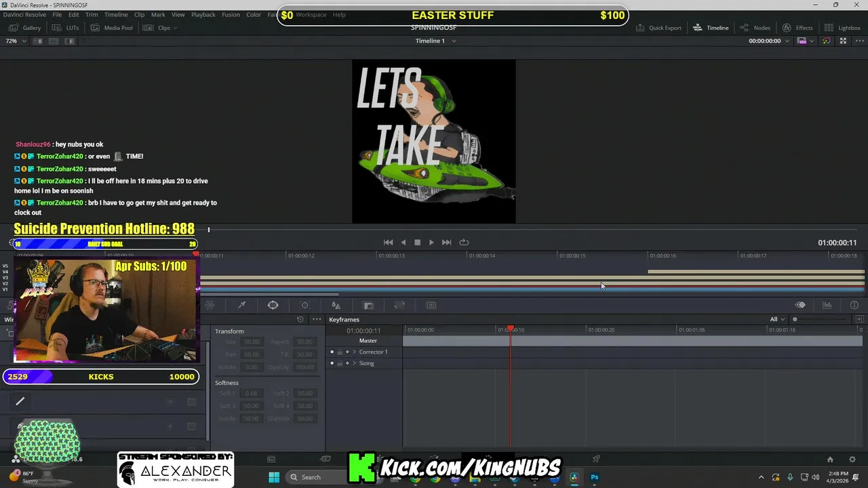Open the 3D stereoscopic palette
Screen dimensions: 868x488
[431, 305]
